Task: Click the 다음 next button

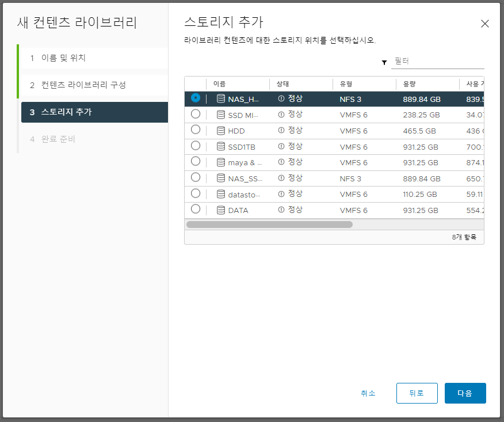Action: coord(465,393)
